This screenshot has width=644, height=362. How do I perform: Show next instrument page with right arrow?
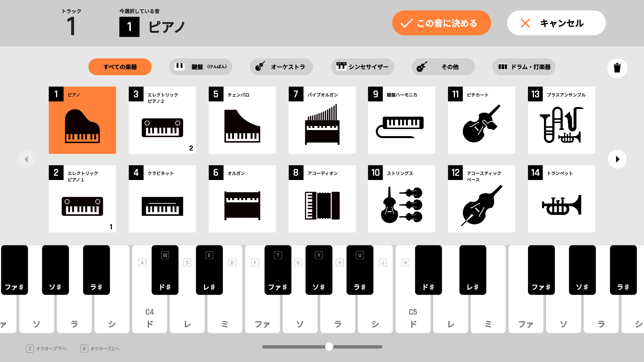point(617,159)
